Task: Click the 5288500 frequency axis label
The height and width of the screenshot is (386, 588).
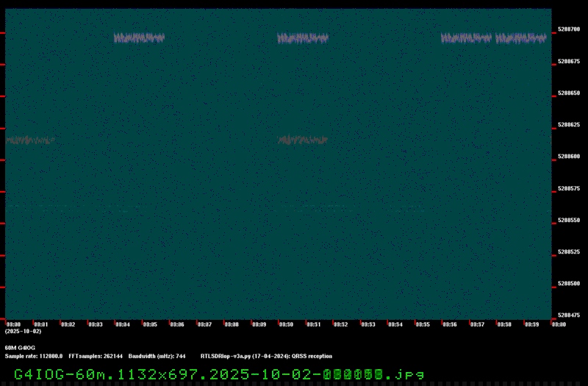Action: click(569, 284)
